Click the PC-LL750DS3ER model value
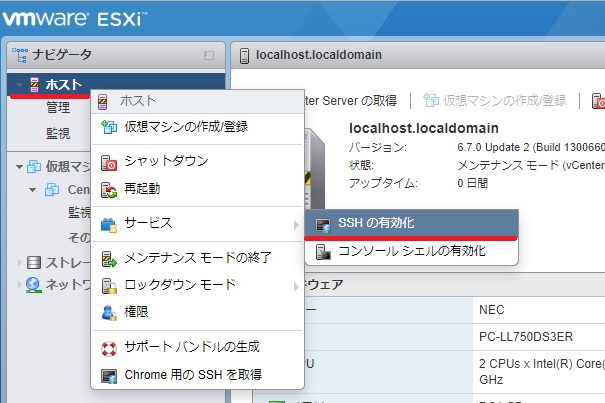The image size is (605, 403). pyautogui.click(x=526, y=337)
